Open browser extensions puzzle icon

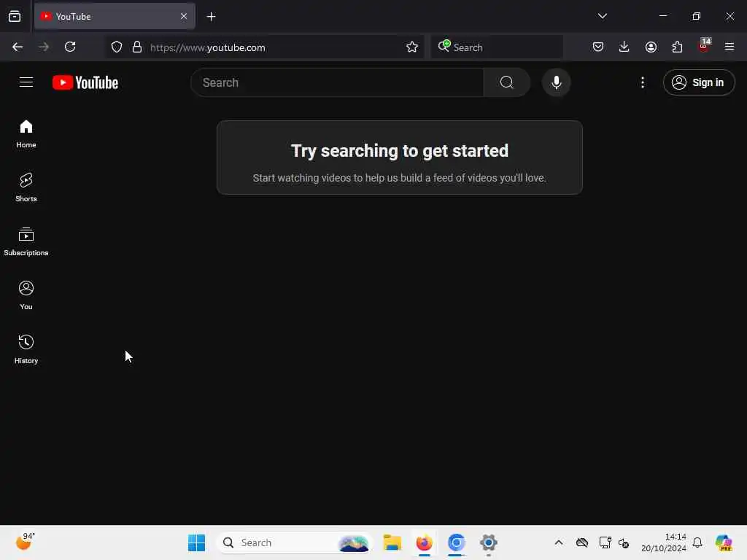[x=677, y=47]
